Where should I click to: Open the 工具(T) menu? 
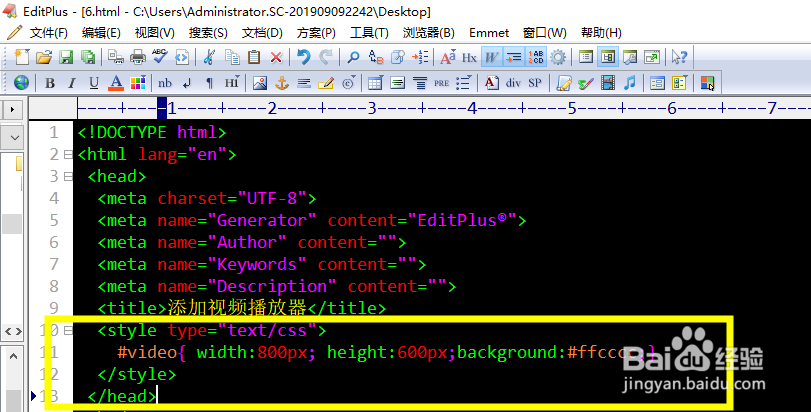(x=369, y=33)
